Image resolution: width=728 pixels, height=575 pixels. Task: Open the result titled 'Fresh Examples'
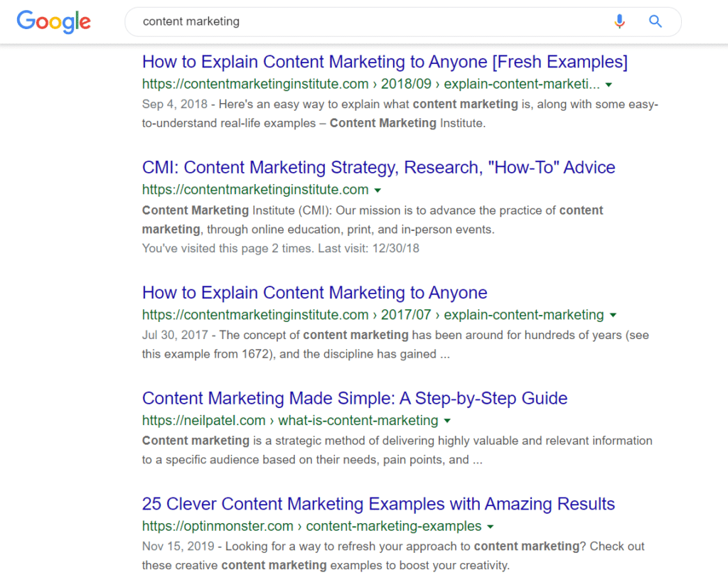(385, 62)
